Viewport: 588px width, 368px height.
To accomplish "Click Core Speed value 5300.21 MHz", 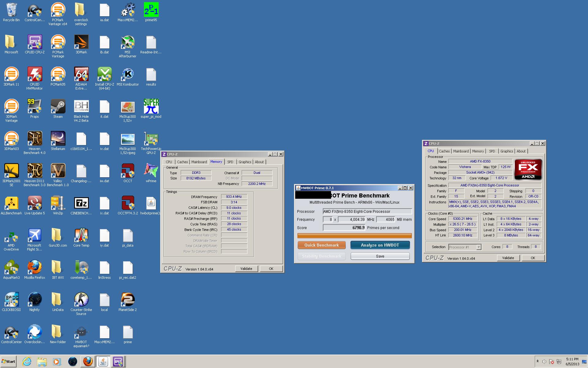I will click(462, 219).
